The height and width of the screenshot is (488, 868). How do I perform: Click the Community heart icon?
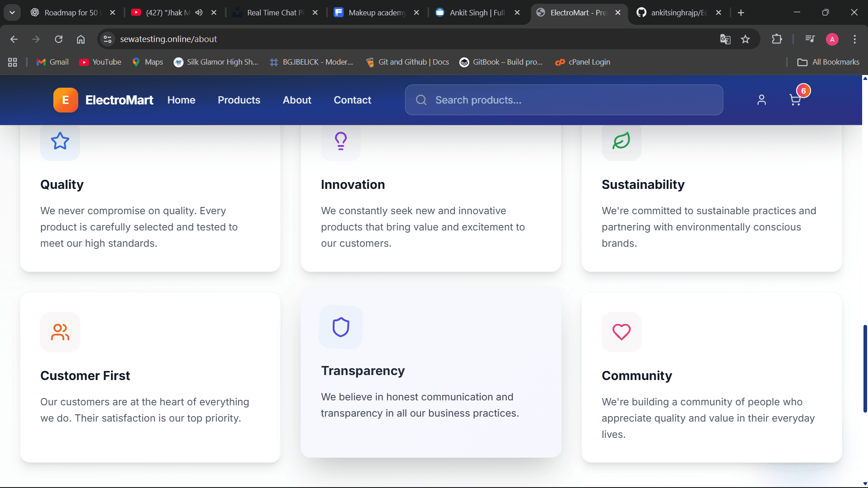tap(621, 332)
